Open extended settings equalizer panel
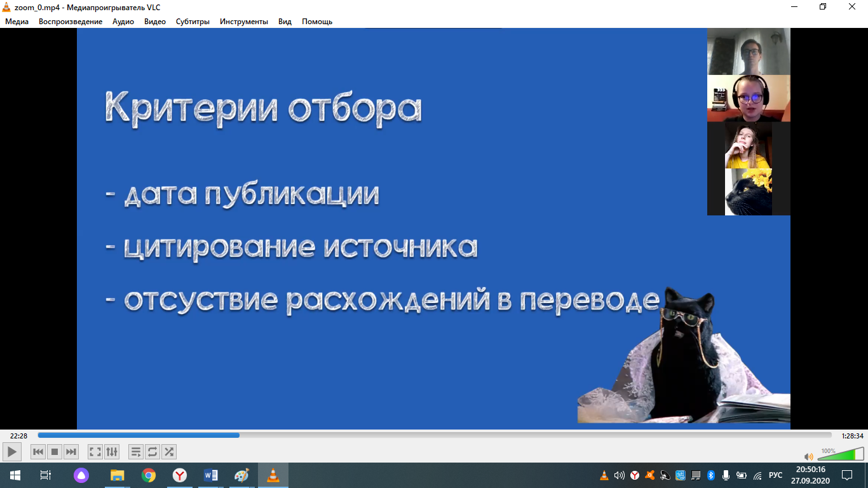 tap(112, 452)
